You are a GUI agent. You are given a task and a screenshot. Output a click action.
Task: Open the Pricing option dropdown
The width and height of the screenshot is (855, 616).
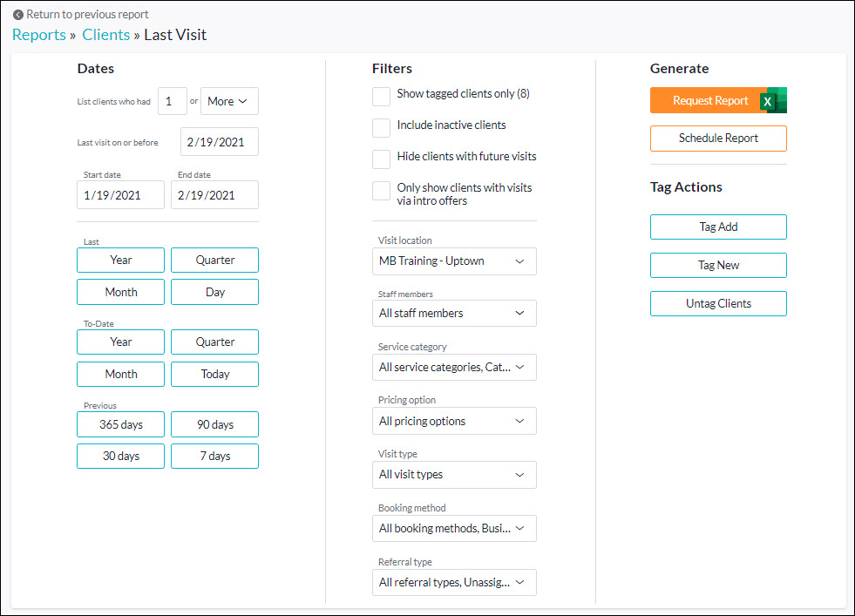click(x=453, y=421)
